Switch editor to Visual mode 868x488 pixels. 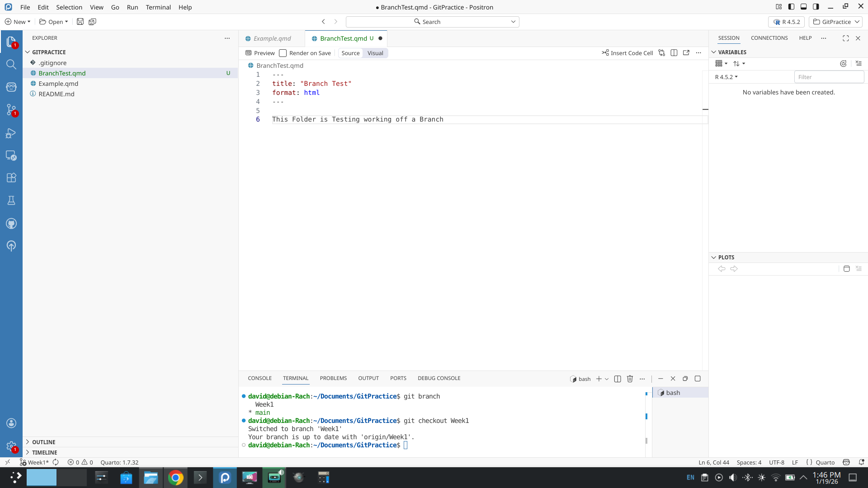pyautogui.click(x=375, y=53)
